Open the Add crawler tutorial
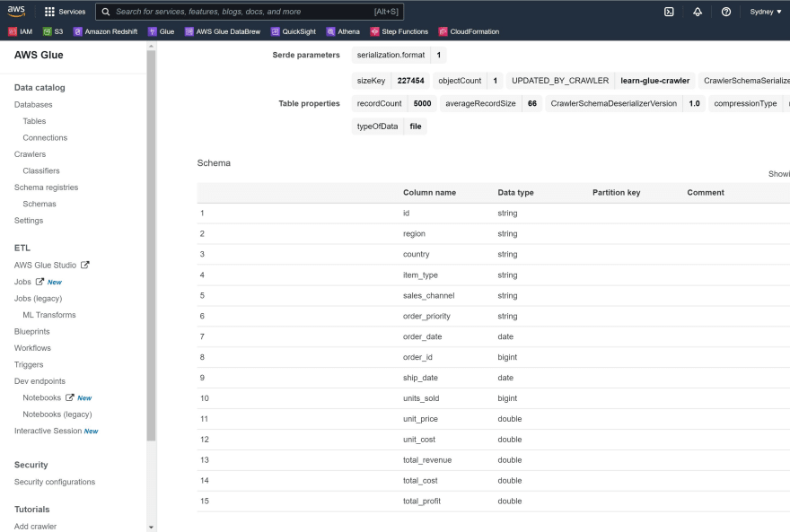 tap(35, 526)
